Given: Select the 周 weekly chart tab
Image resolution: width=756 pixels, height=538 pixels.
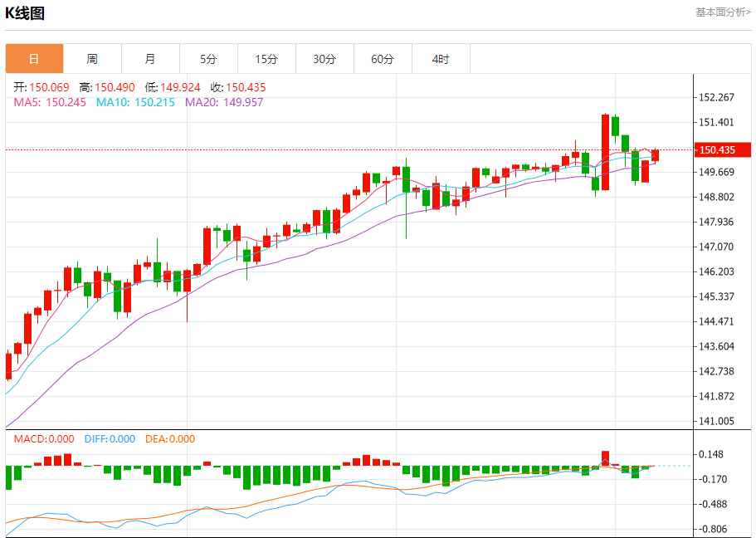Looking at the screenshot, I should pos(92,59).
